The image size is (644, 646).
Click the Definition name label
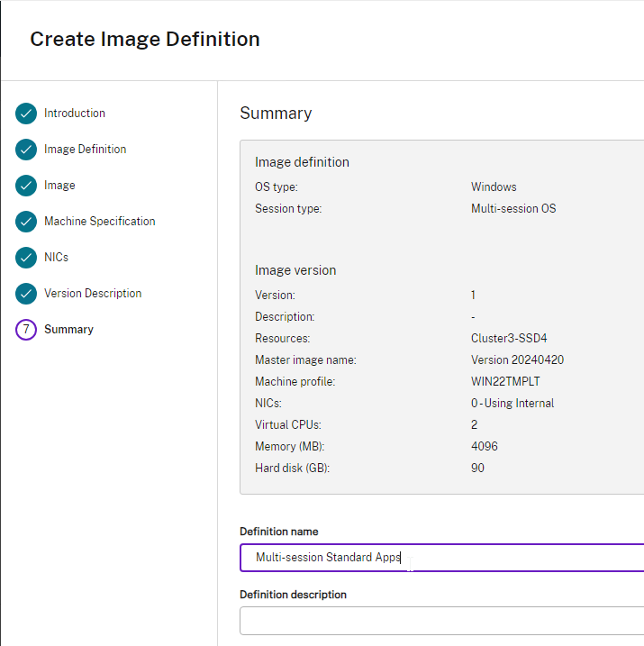279,532
